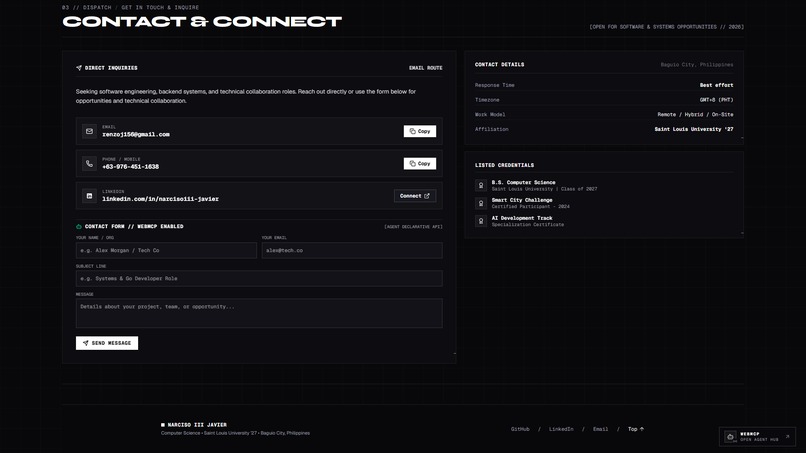Click the envelope icon beside the email
The width and height of the screenshot is (806, 453).
pos(89,131)
